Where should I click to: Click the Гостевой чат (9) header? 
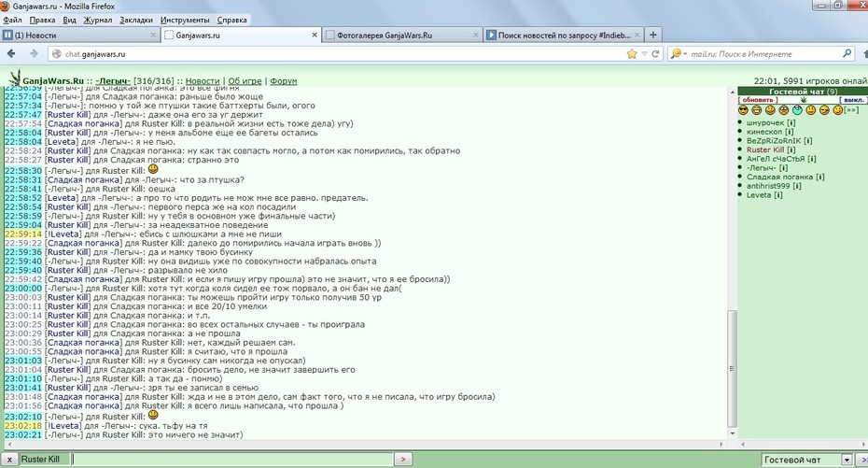point(803,92)
